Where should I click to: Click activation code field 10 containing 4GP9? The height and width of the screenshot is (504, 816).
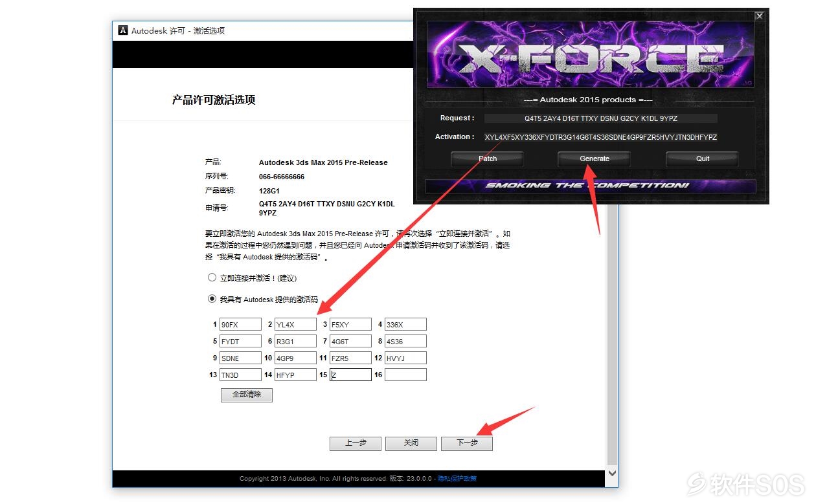[x=295, y=358]
